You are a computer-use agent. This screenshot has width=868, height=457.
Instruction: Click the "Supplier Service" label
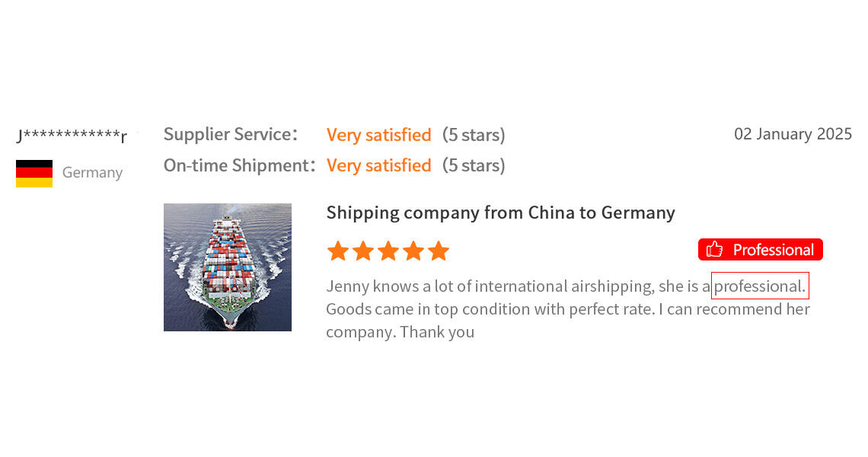coord(228,135)
